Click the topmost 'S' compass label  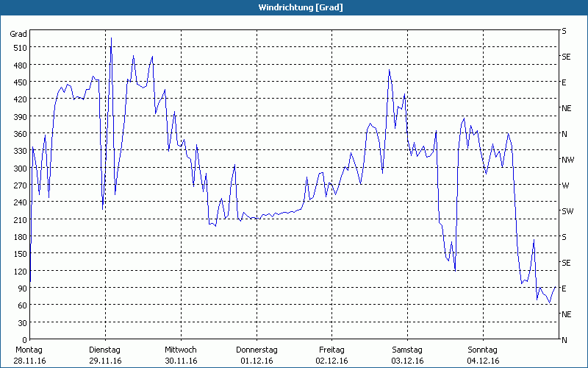click(564, 31)
